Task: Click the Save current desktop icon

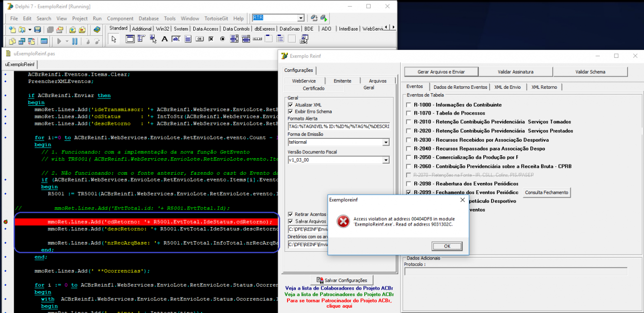Action: coord(314,18)
